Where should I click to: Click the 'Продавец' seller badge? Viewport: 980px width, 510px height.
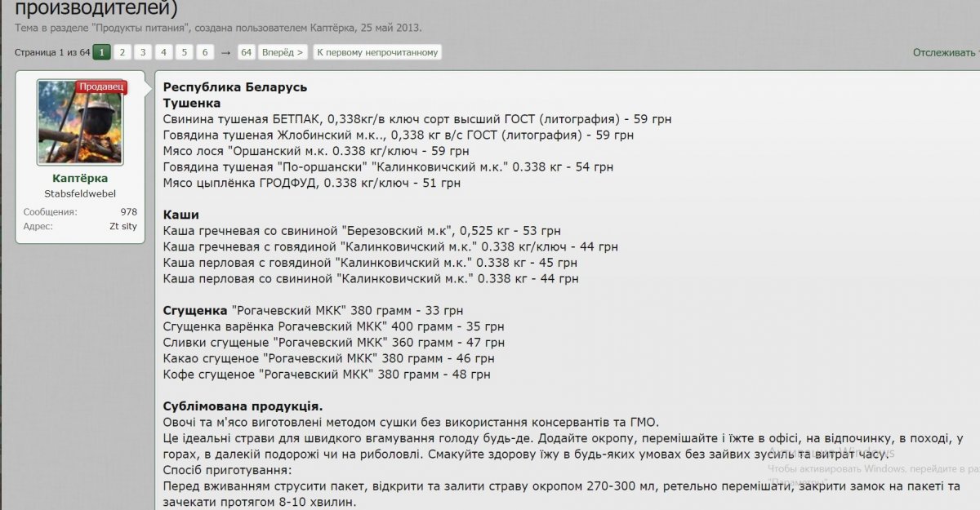[102, 86]
